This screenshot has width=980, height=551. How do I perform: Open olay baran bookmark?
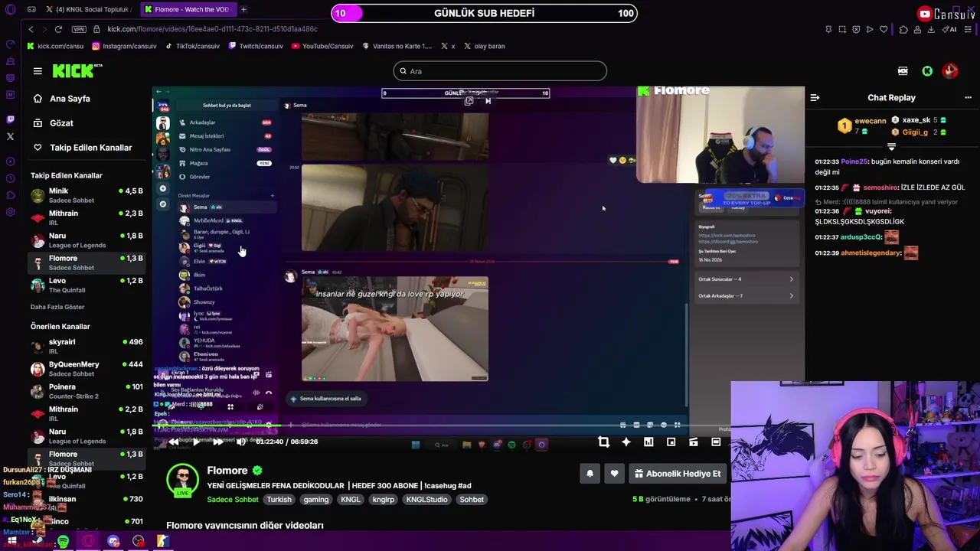[x=484, y=46]
